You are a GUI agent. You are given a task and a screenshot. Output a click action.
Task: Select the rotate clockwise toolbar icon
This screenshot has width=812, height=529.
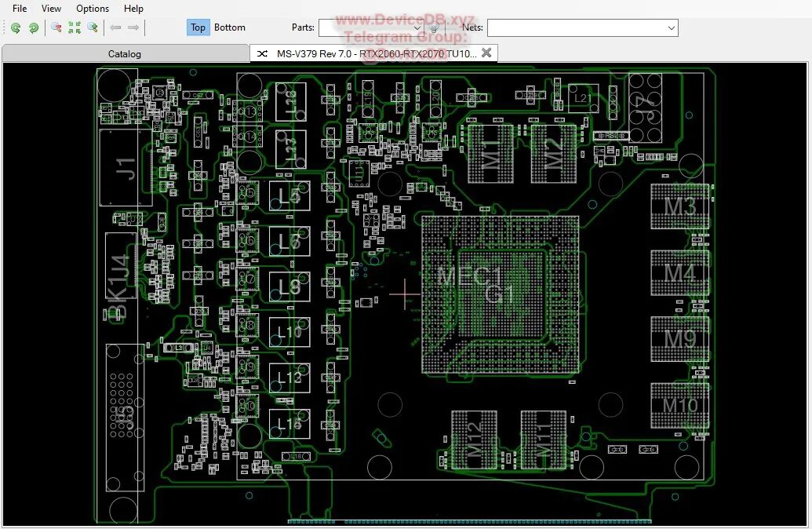33,27
